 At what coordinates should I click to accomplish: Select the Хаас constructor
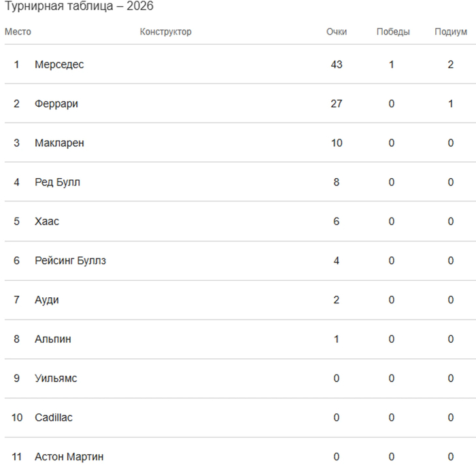47,222
